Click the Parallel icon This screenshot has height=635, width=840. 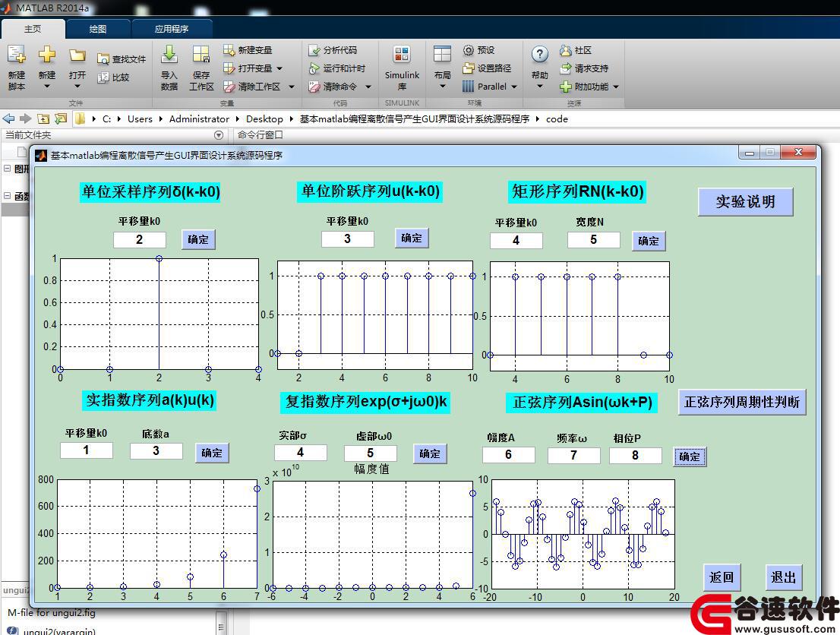coord(468,87)
